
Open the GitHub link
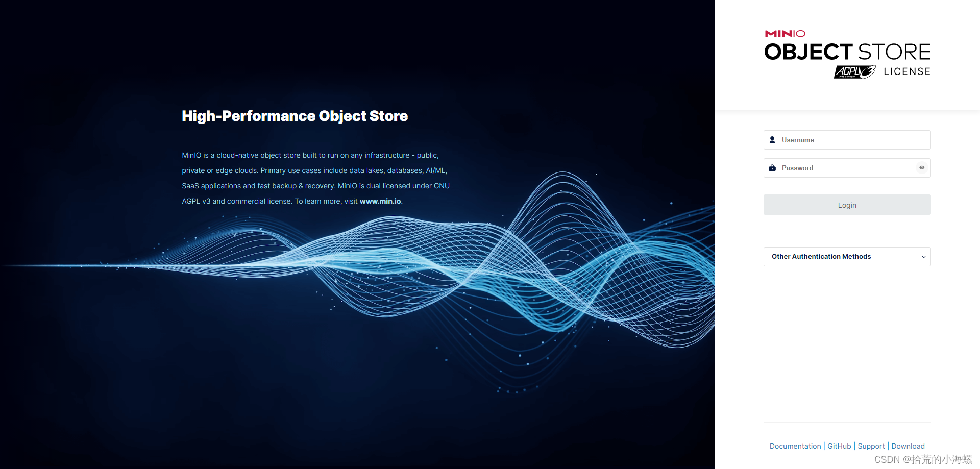tap(839, 446)
